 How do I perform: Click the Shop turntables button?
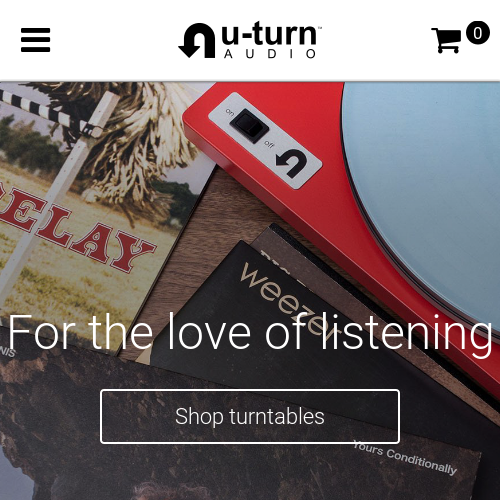click(x=250, y=416)
